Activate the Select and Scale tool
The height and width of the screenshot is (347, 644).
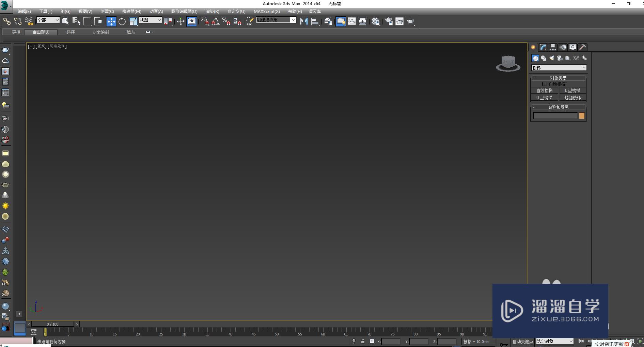coord(133,21)
